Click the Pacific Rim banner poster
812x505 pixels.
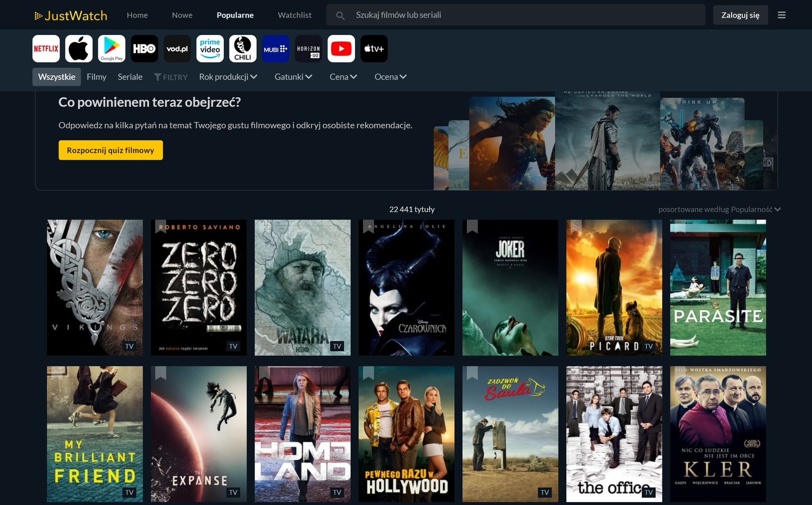pyautogui.click(x=702, y=144)
